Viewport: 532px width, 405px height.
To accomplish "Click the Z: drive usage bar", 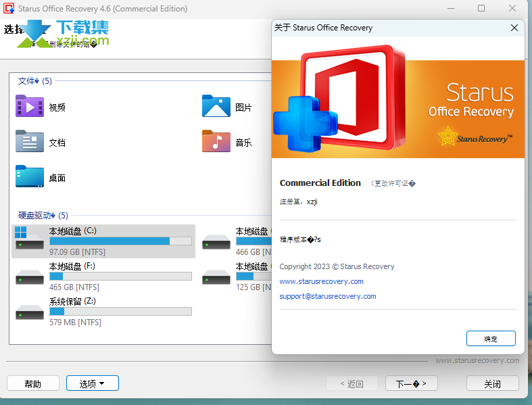I will pyautogui.click(x=120, y=311).
